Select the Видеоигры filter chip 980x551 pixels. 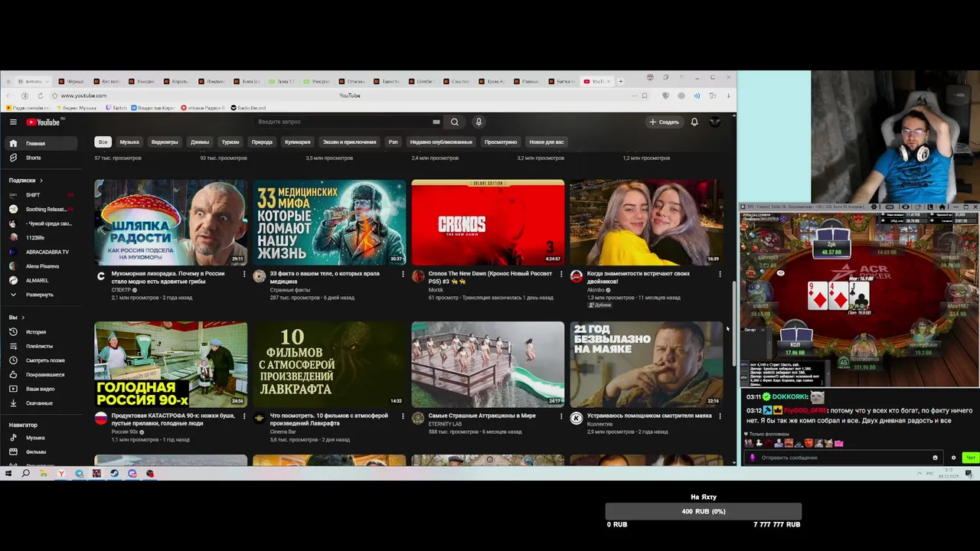tap(165, 142)
